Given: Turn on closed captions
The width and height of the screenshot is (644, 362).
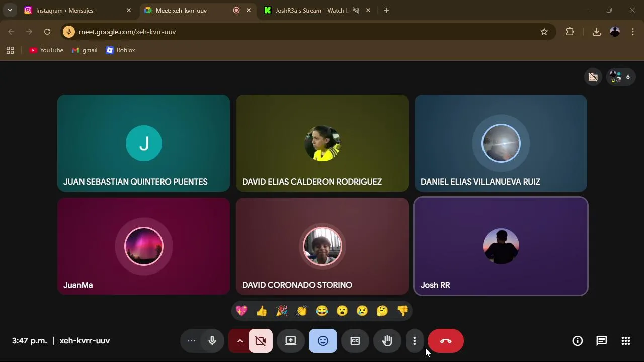Looking at the screenshot, I should [355, 341].
